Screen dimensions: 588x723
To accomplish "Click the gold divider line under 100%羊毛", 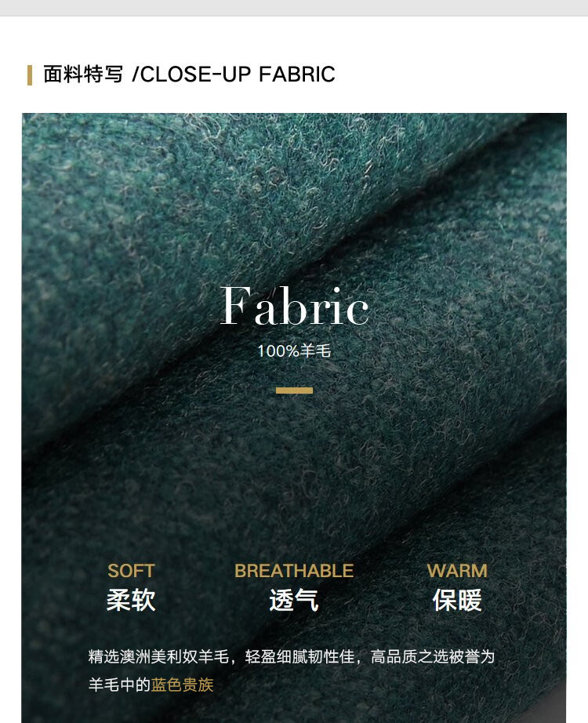I will (294, 391).
